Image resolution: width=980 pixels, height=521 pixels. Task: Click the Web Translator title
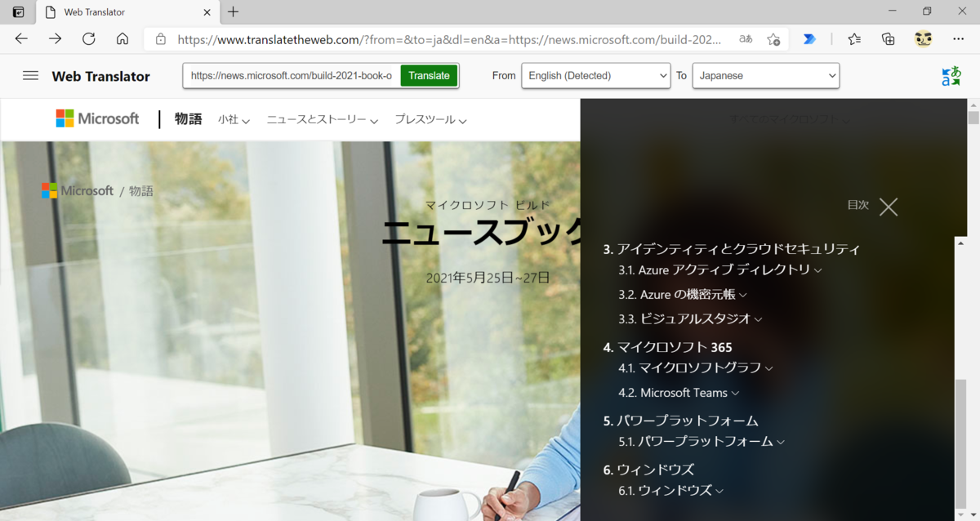(100, 76)
